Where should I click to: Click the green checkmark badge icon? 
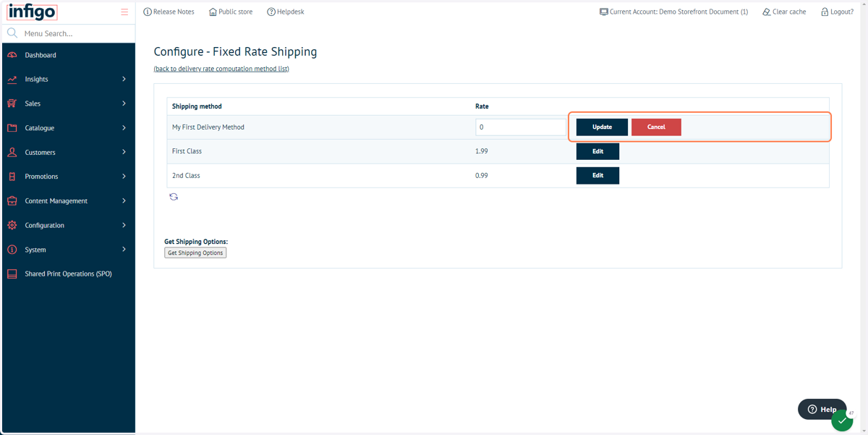point(842,421)
